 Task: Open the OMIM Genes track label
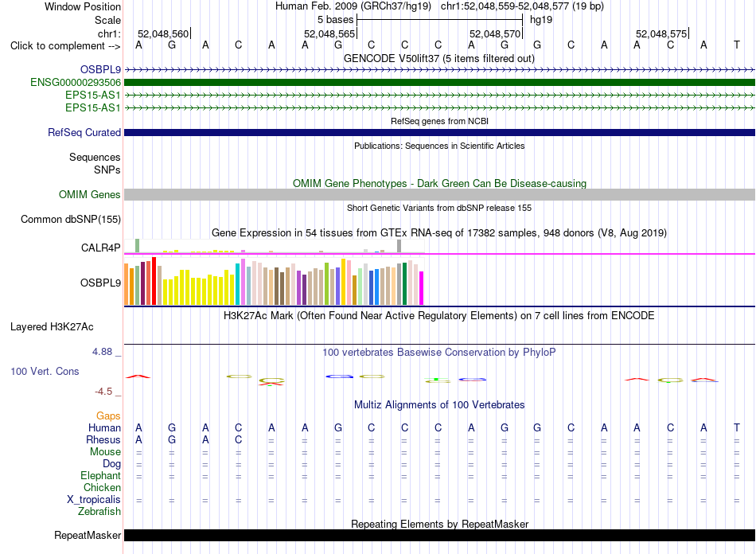[89, 194]
